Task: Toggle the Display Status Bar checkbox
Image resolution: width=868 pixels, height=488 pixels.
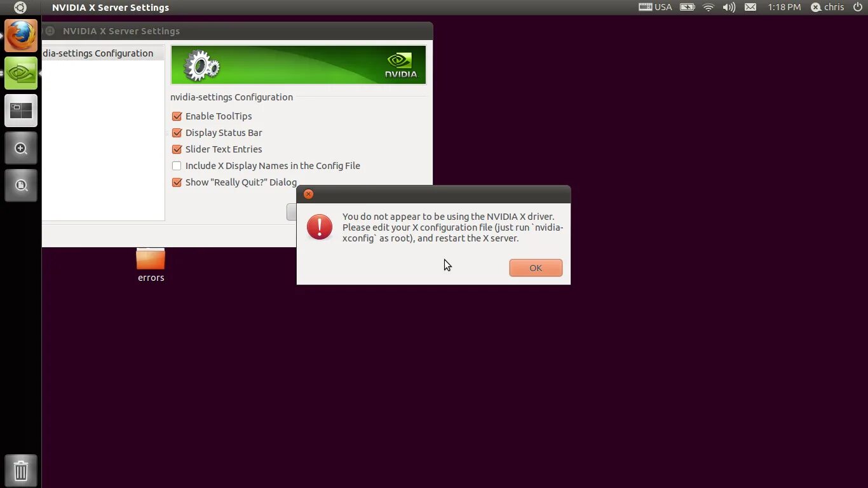Action: click(177, 133)
